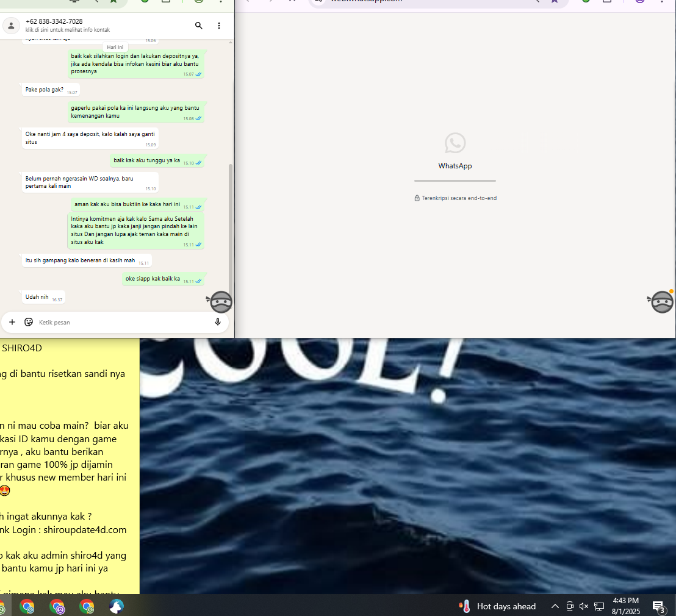Select message starting 'baik kak silahkan login'
Viewport: 676px width, 616px height.
(x=135, y=64)
